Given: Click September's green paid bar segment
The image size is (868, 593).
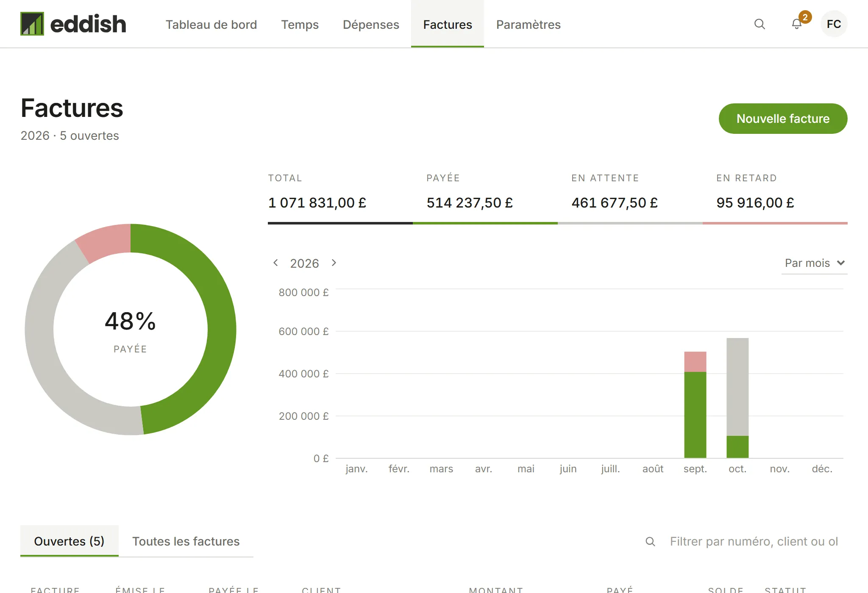Looking at the screenshot, I should click(x=695, y=415).
